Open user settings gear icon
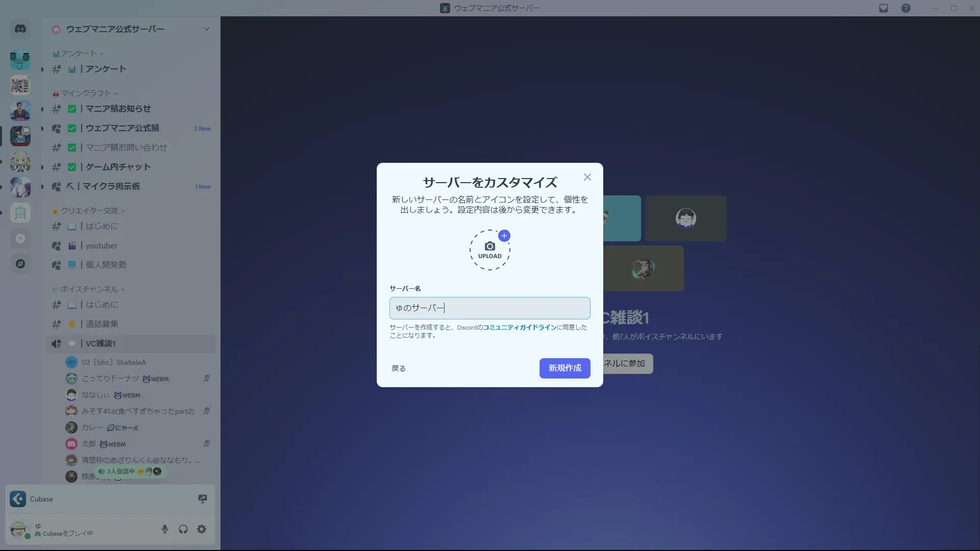This screenshot has height=551, width=980. click(x=202, y=529)
